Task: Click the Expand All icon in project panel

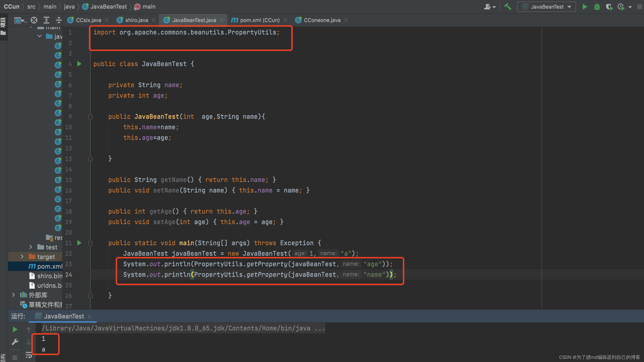Action: click(46, 20)
